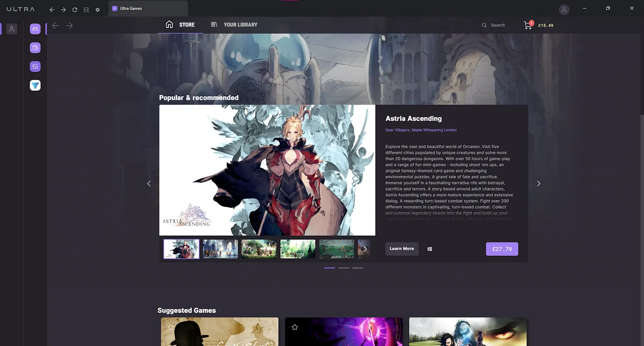
Task: Favorite the purple neon game via star
Action: point(295,327)
